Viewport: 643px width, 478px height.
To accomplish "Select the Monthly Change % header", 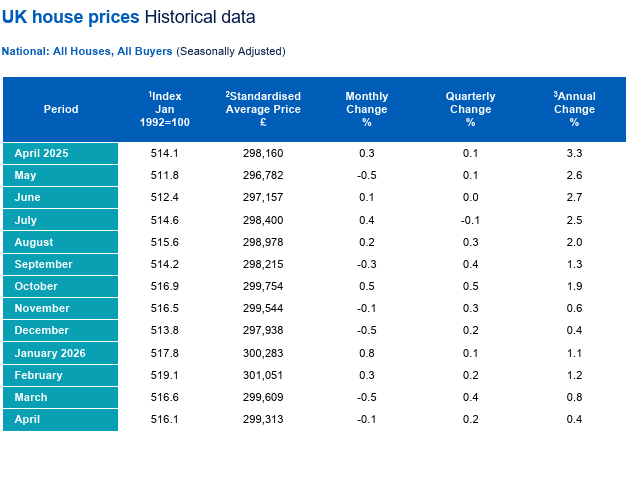I will point(367,109).
